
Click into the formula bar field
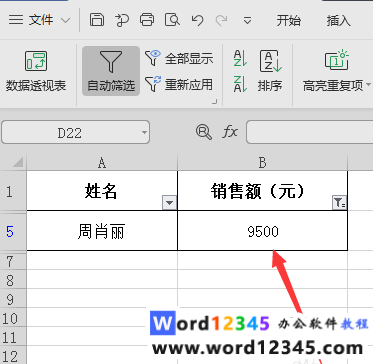310,132
